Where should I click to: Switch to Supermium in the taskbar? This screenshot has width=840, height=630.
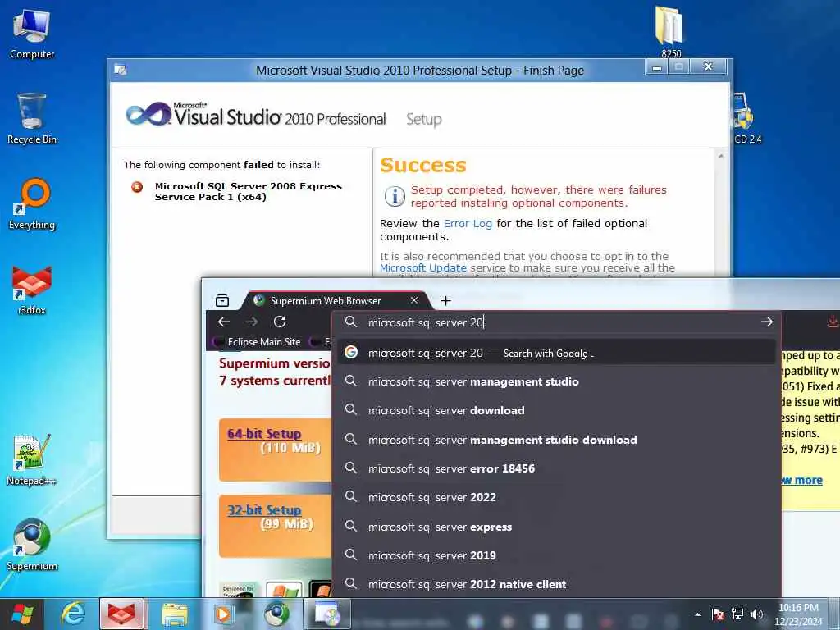tap(276, 614)
